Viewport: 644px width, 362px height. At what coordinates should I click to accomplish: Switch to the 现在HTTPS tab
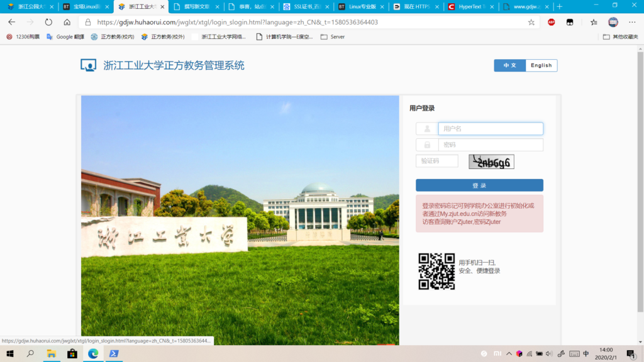pyautogui.click(x=416, y=6)
